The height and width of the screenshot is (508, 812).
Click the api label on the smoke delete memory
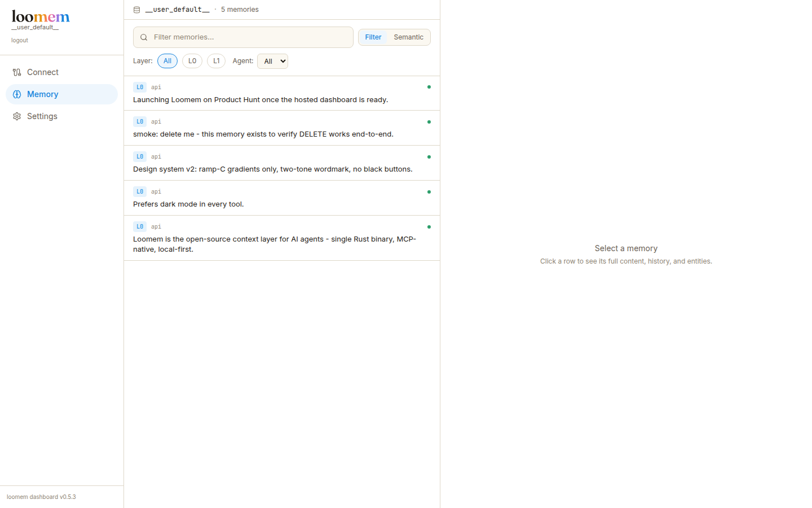(156, 121)
